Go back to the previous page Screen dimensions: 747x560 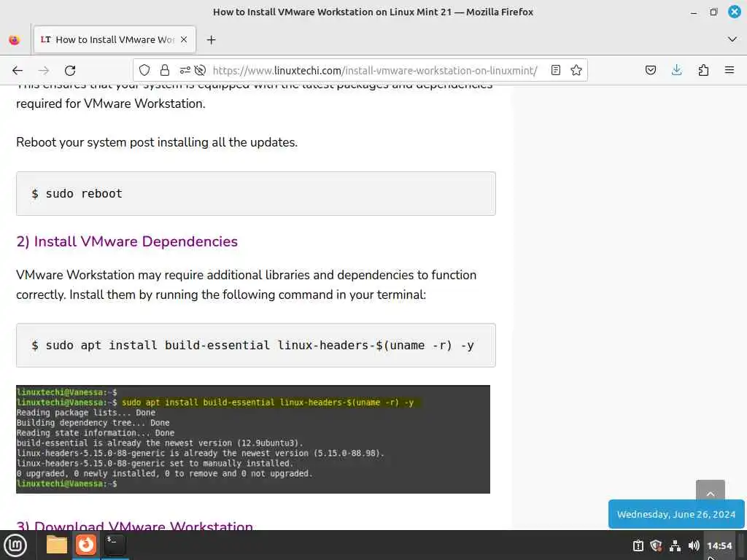[18, 71]
